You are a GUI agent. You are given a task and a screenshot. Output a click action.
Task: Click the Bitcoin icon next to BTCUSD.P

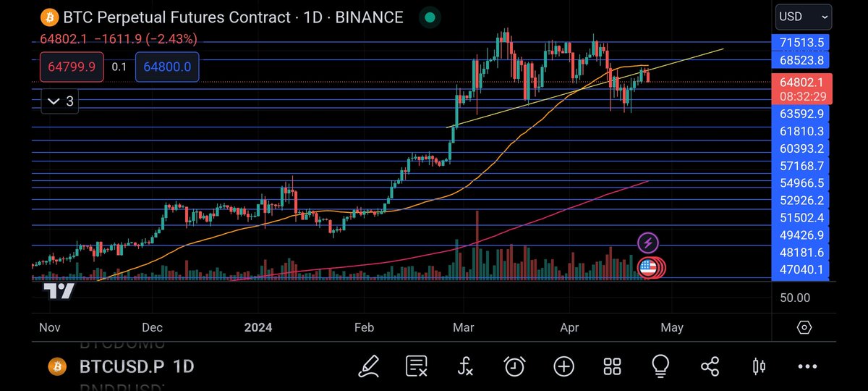pos(57,366)
